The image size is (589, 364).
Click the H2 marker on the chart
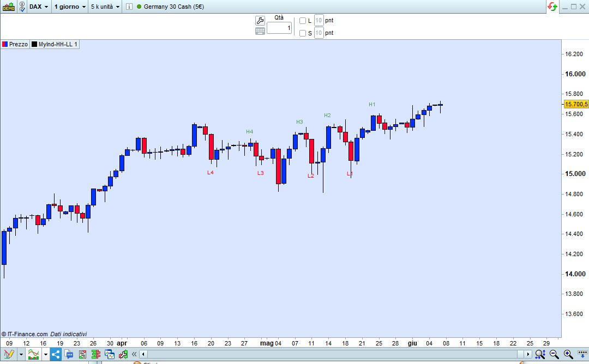pyautogui.click(x=328, y=115)
